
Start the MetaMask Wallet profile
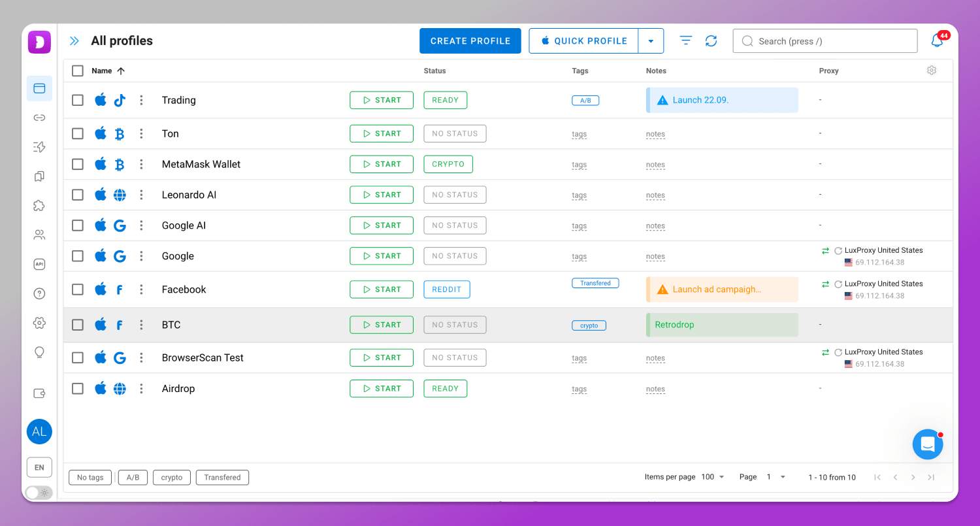click(x=382, y=164)
